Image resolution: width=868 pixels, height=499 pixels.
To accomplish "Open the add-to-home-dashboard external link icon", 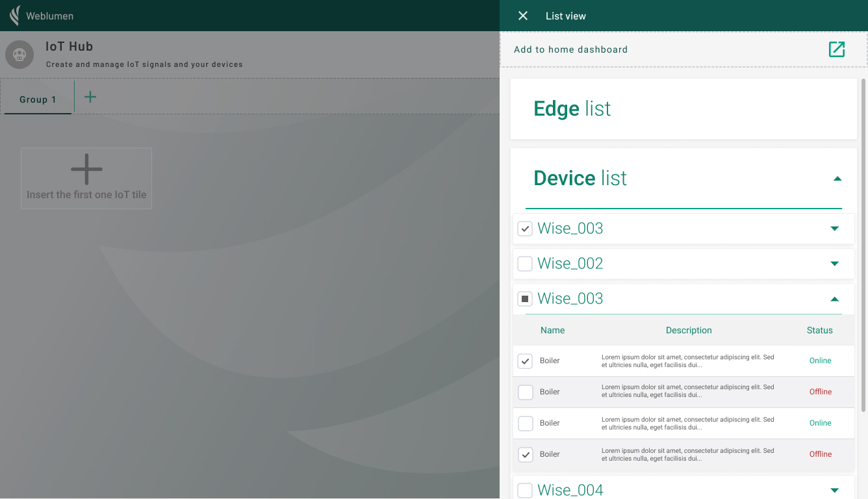I will [x=837, y=49].
